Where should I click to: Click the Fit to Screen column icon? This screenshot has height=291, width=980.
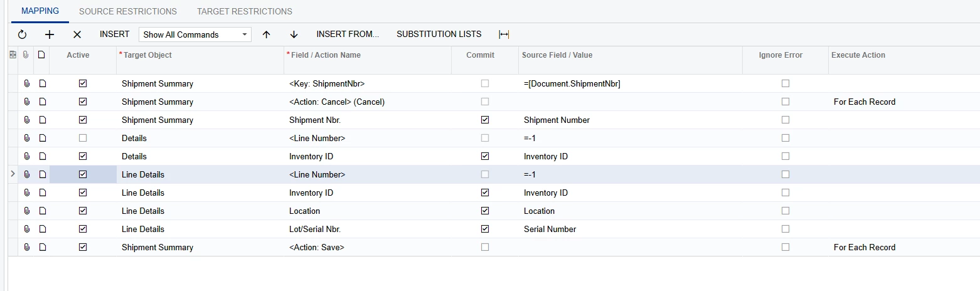(504, 34)
